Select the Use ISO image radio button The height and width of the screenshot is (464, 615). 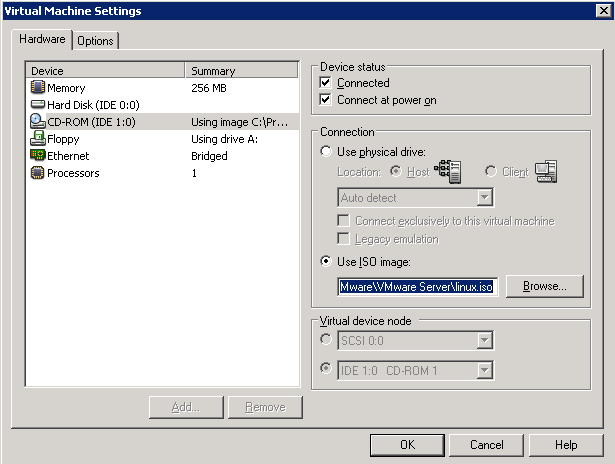tap(326, 261)
